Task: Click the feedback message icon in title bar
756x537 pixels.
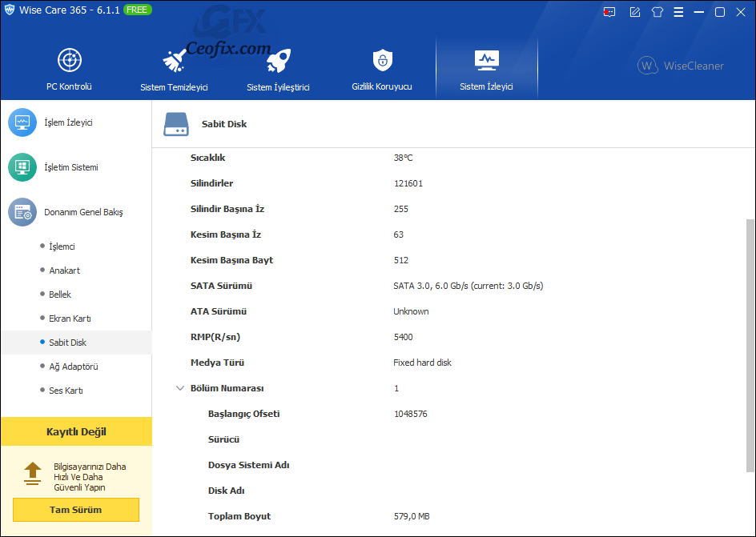Action: click(609, 12)
